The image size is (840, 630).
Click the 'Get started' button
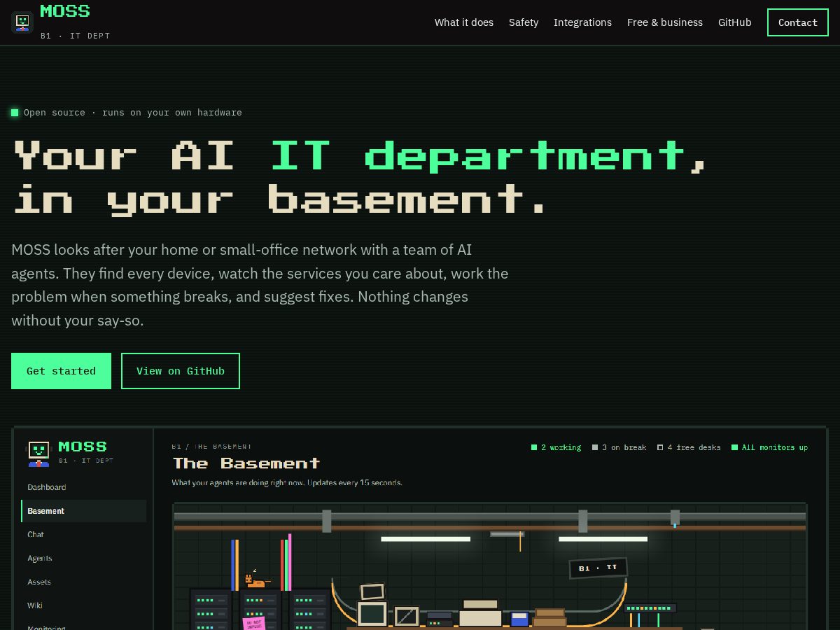[61, 371]
